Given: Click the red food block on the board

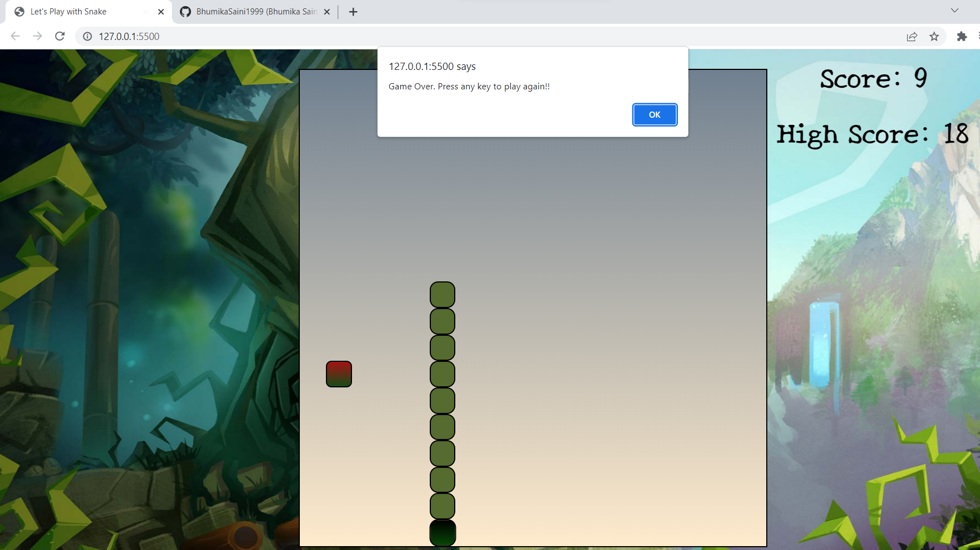Looking at the screenshot, I should click(x=339, y=374).
